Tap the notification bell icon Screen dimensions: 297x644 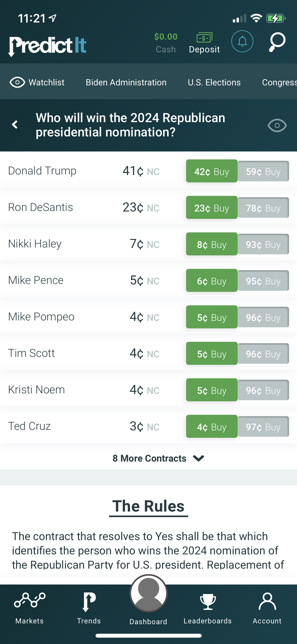click(x=242, y=41)
